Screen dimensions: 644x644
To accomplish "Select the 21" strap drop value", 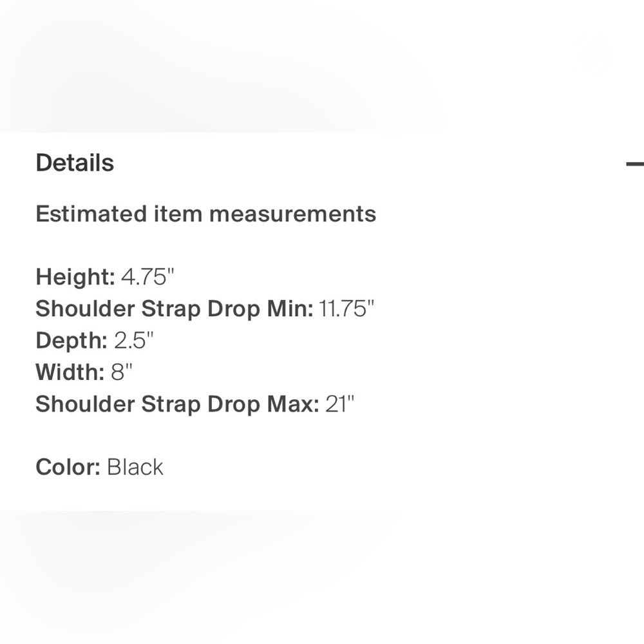I will (339, 404).
